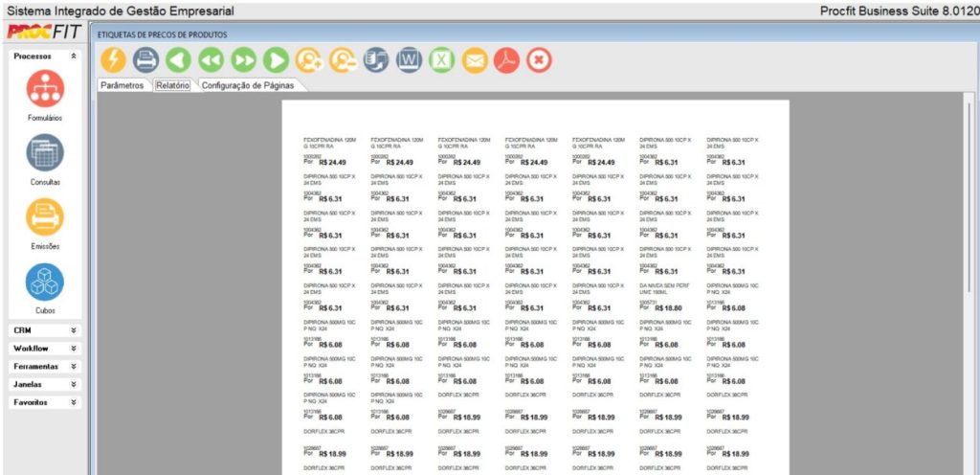Click the double left arrow rewind icon

pos(212,60)
